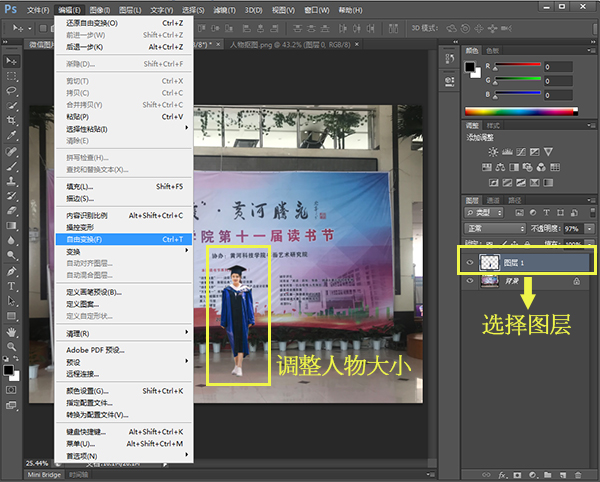The height and width of the screenshot is (482, 600).
Task: Select the Lasso tool
Action: (12, 90)
